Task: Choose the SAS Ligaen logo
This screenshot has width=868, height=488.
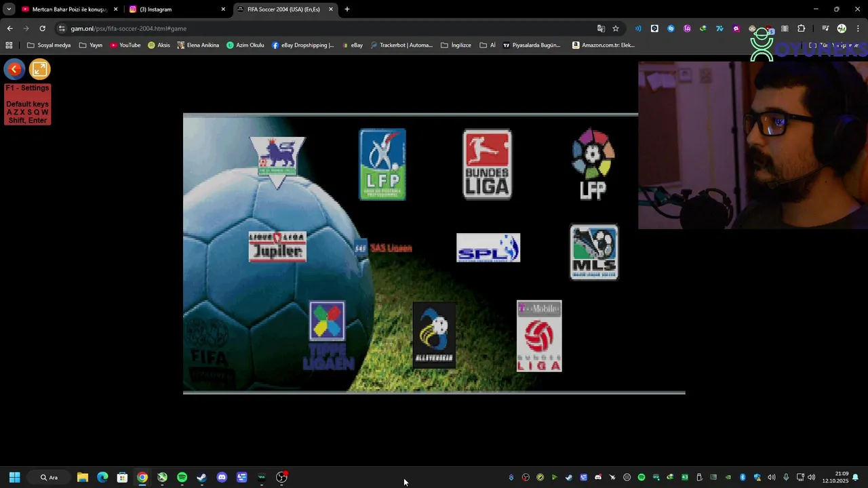Action: coord(383,248)
